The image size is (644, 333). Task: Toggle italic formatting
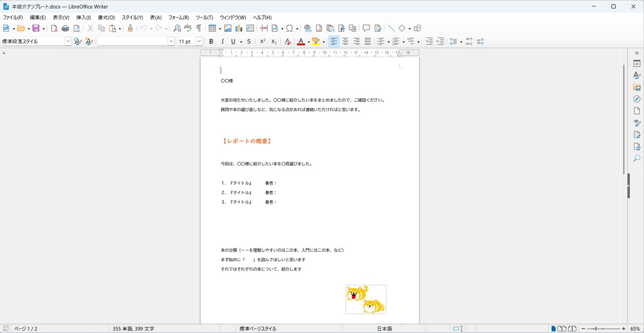click(x=222, y=42)
